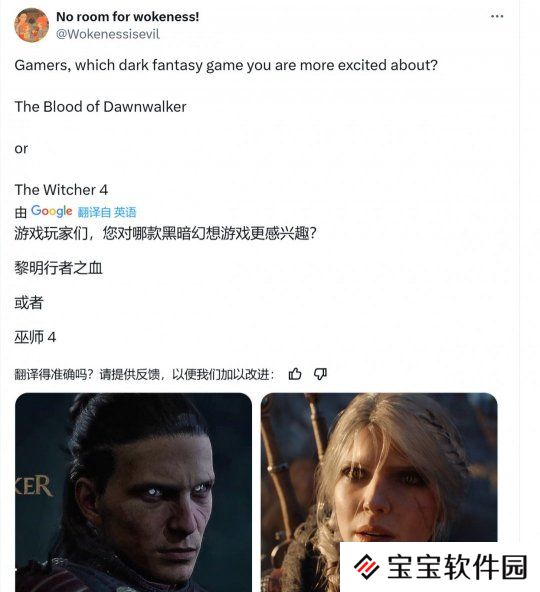Open the dark-haired man image on left

tap(133, 492)
